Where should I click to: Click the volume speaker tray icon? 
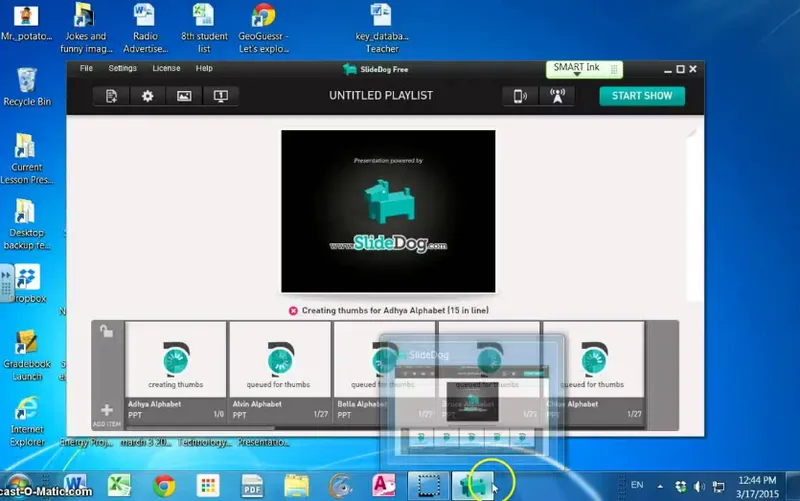[x=699, y=487]
